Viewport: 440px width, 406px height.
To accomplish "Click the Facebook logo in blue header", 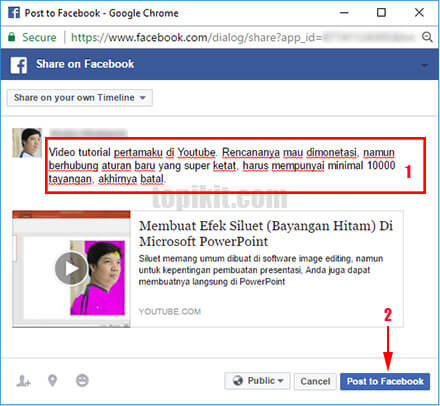I will click(18, 65).
